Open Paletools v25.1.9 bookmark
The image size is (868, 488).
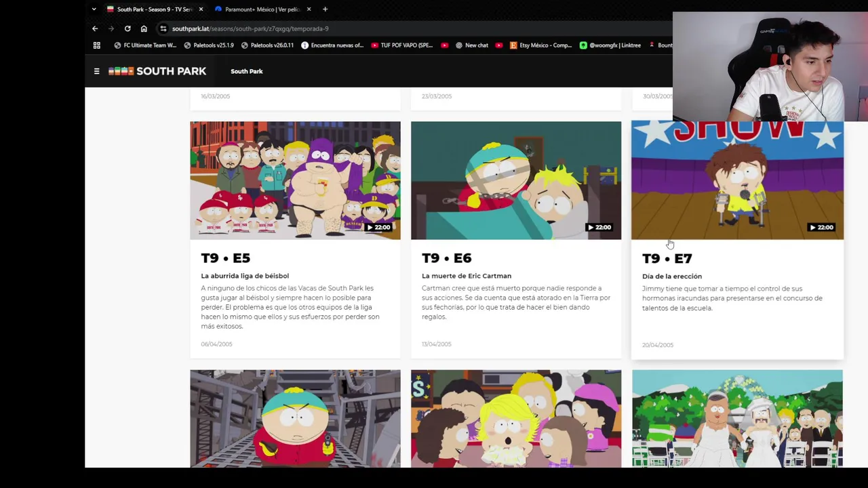point(209,45)
